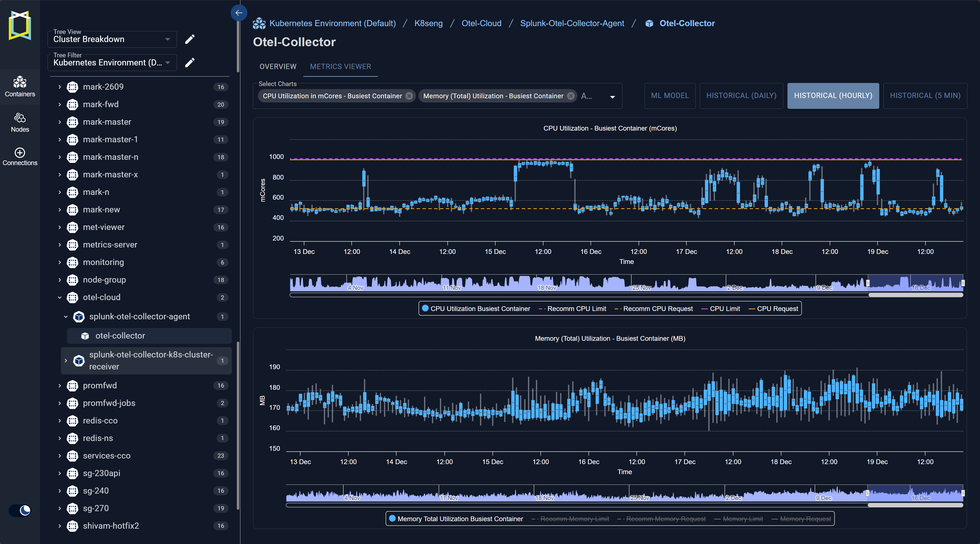
Task: Open the Select Charts dropdown arrow
Action: (x=612, y=97)
